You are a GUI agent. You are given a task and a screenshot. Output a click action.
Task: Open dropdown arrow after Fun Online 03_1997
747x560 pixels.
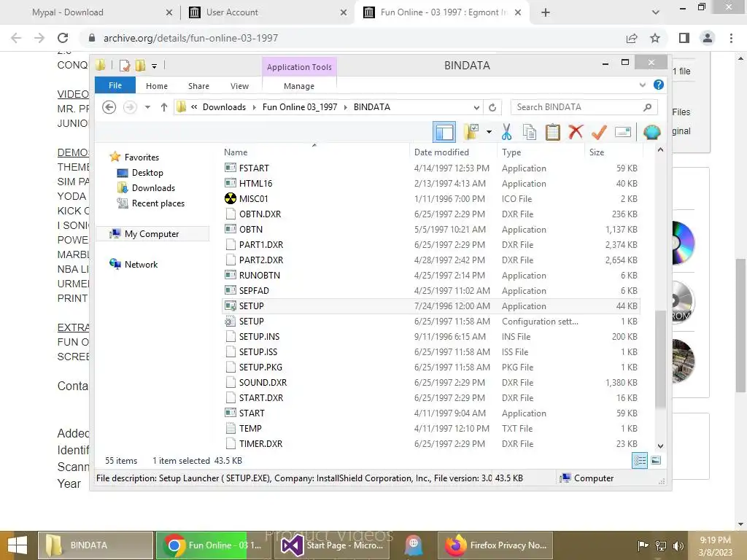345,107
